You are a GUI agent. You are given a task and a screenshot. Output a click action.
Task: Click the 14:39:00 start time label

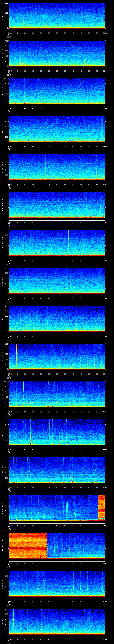9,412
